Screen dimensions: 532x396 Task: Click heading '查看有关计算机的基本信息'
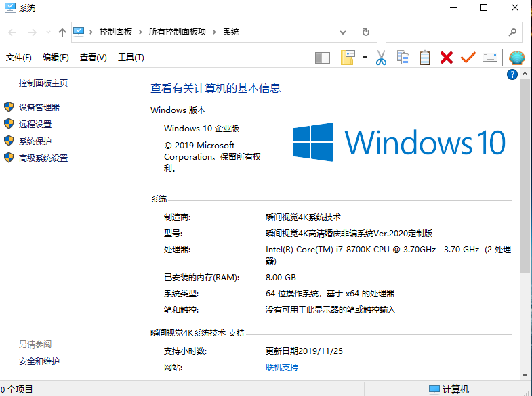pyautogui.click(x=216, y=88)
